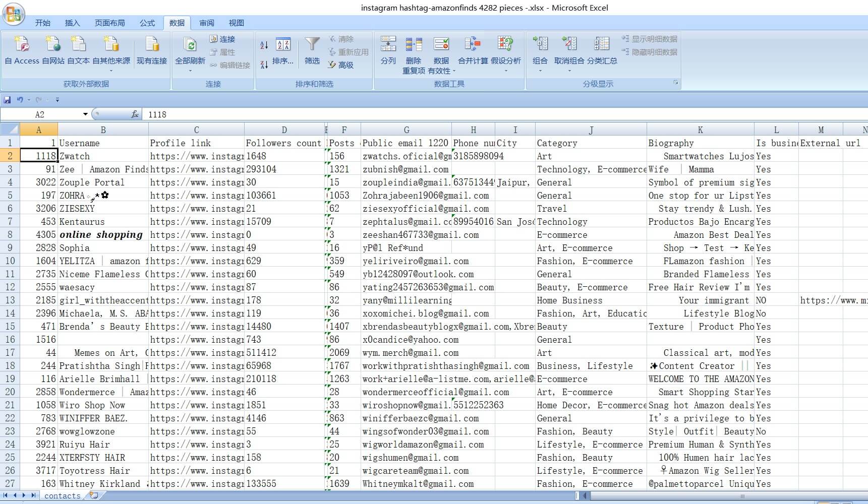Click the Ungroup (取消组合) icon
Screen dimensions: 868x504
pos(569,44)
